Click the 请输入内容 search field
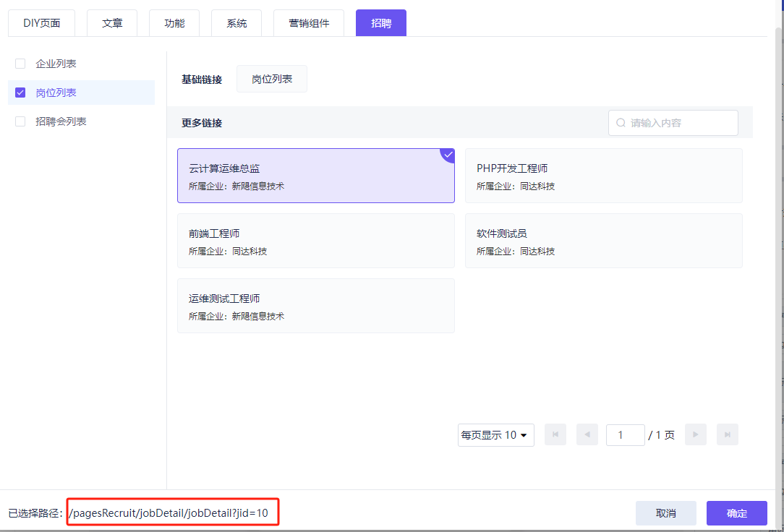 pos(680,123)
